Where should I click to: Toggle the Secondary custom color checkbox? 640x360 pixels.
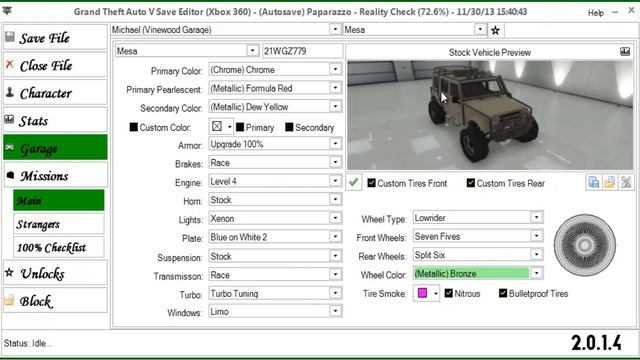tap(289, 127)
